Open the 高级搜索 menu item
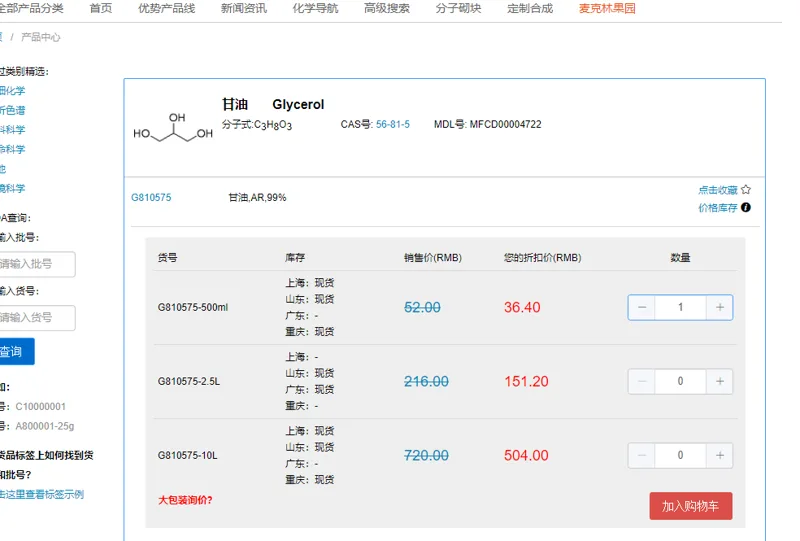The height and width of the screenshot is (541, 800). point(387,8)
